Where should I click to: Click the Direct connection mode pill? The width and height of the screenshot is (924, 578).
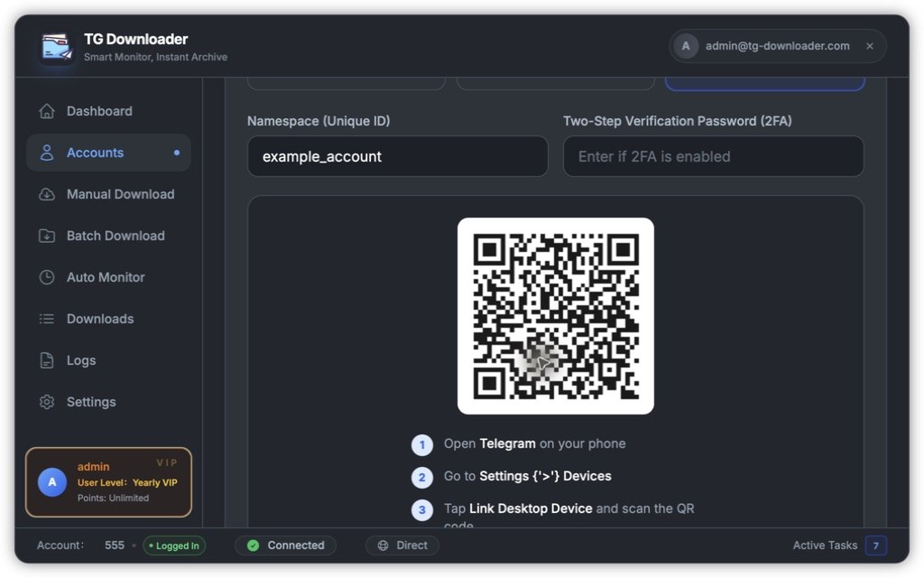402,545
